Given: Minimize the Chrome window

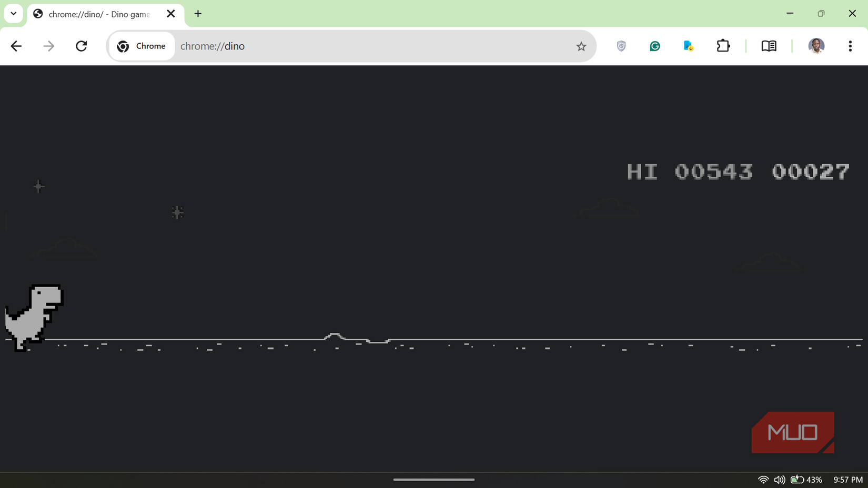Looking at the screenshot, I should click(x=790, y=14).
